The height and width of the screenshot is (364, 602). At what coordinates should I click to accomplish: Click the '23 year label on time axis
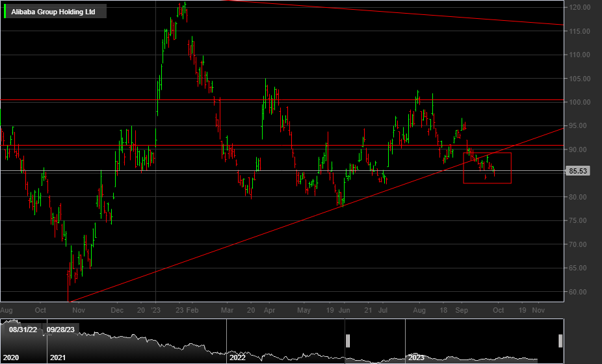[x=156, y=310]
